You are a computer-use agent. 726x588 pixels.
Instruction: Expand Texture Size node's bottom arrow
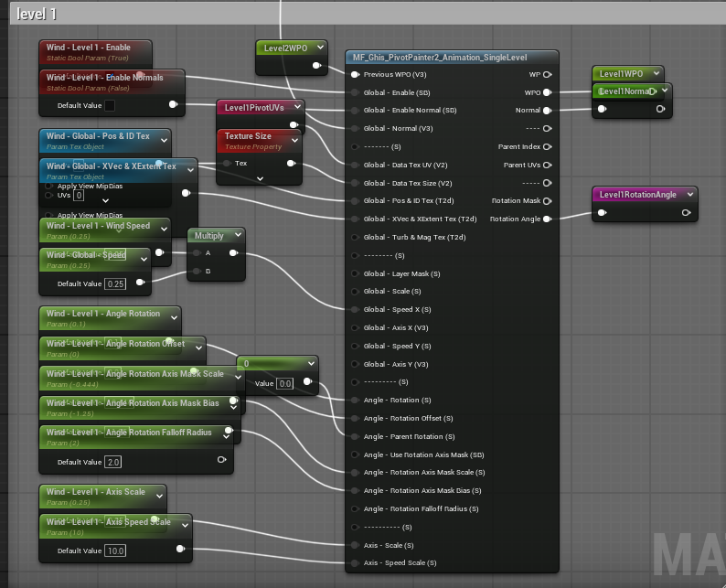tap(259, 178)
